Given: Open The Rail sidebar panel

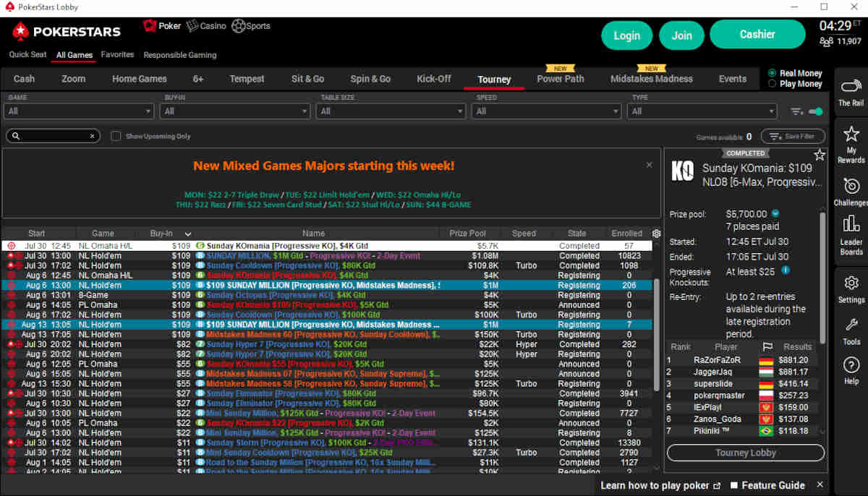Looking at the screenshot, I should click(851, 92).
